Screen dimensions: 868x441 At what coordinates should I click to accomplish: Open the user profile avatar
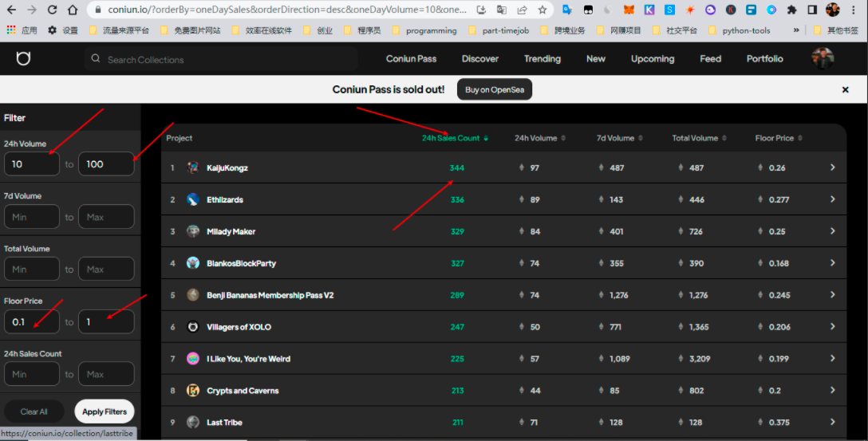[822, 58]
